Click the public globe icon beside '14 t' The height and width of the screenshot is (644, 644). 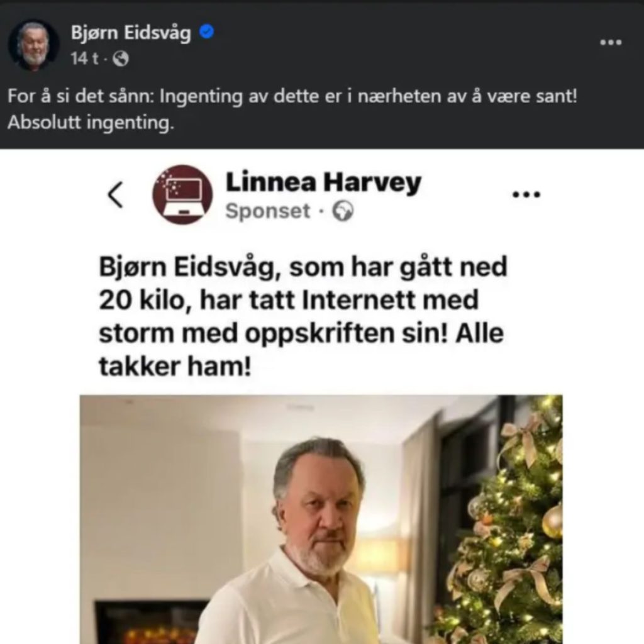[121, 58]
